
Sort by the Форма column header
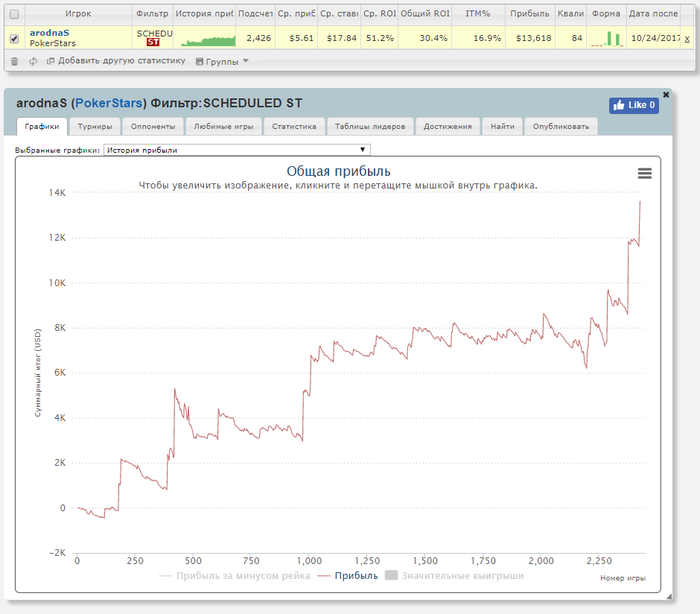point(606,14)
